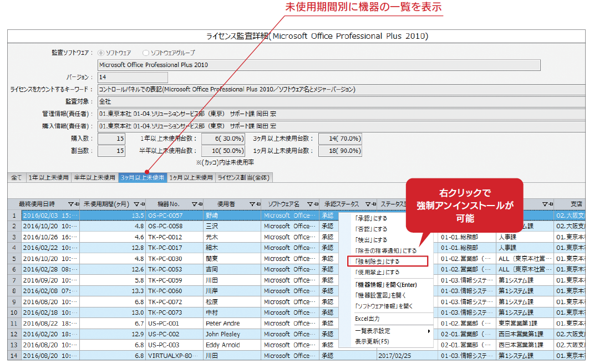
Task: Open the filter for 機器No. column
Action: click(x=194, y=204)
